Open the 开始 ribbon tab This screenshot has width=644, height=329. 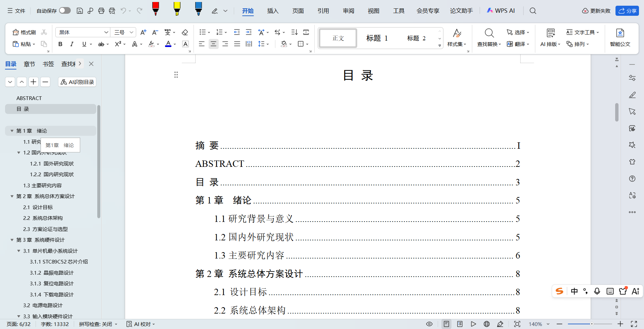point(248,11)
